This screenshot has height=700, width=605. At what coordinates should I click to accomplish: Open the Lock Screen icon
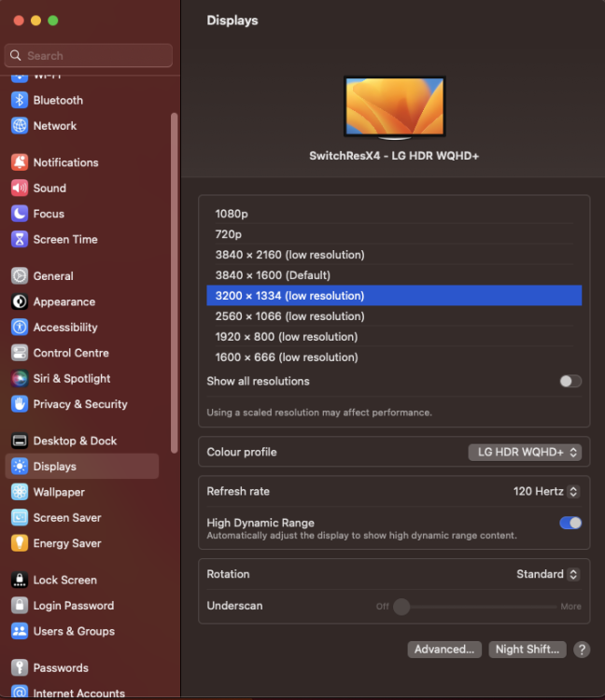click(20, 580)
